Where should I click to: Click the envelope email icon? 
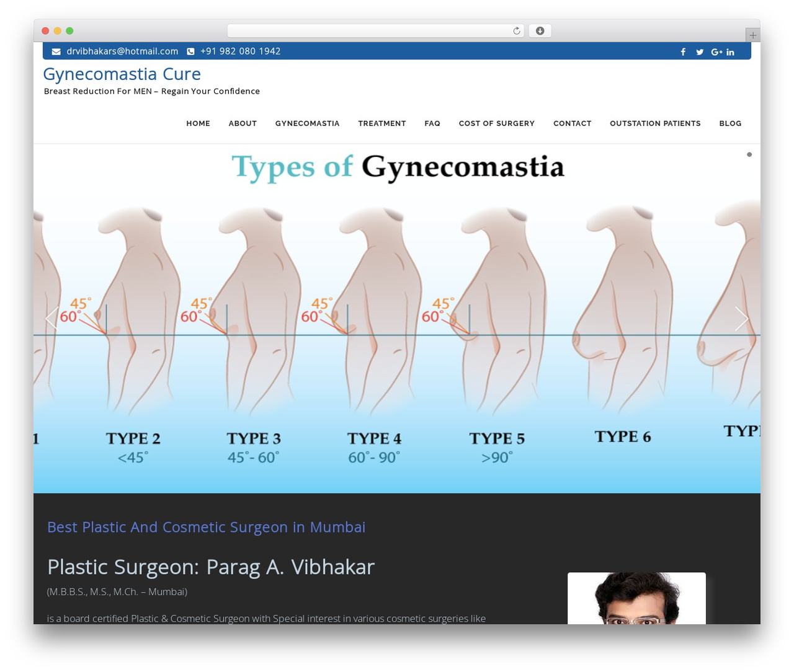pos(56,51)
